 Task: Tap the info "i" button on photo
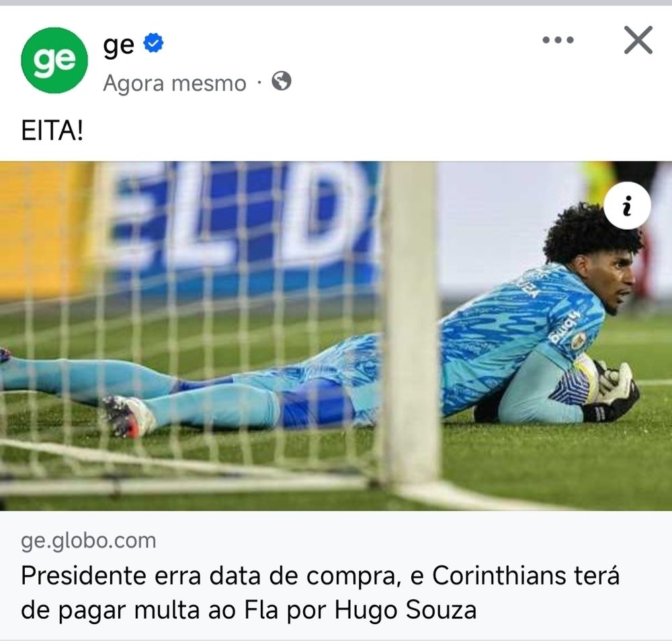628,206
